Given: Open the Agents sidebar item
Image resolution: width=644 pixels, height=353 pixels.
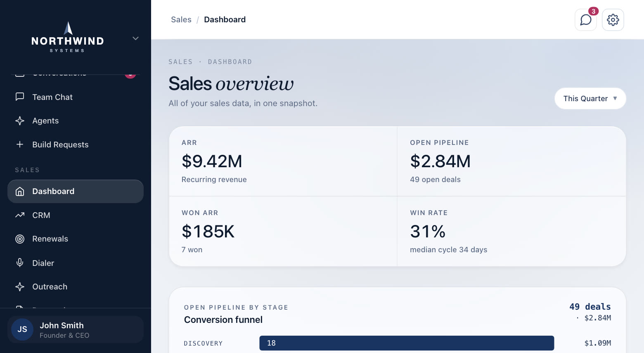Looking at the screenshot, I should [x=76, y=121].
